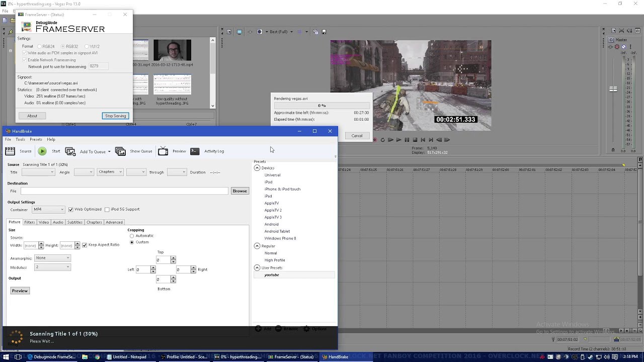Click the destination File input field
Image resolution: width=644 pixels, height=362 pixels.
click(x=124, y=191)
